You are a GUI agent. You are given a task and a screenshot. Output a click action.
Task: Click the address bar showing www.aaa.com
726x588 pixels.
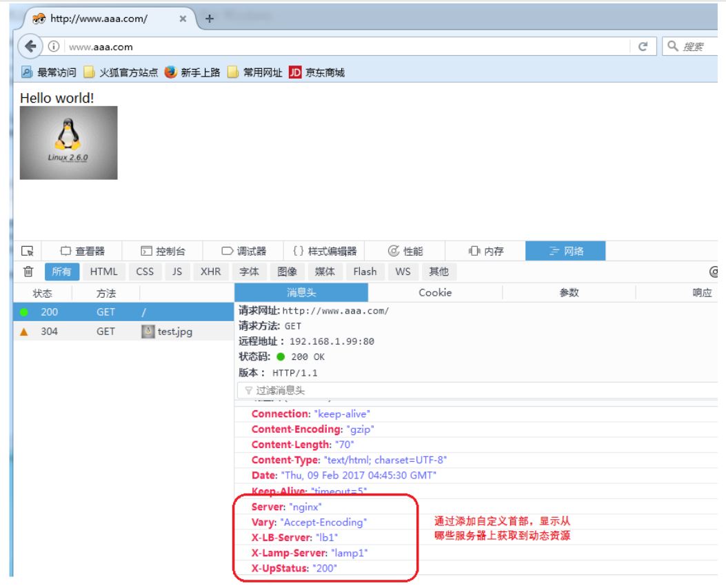(x=347, y=46)
